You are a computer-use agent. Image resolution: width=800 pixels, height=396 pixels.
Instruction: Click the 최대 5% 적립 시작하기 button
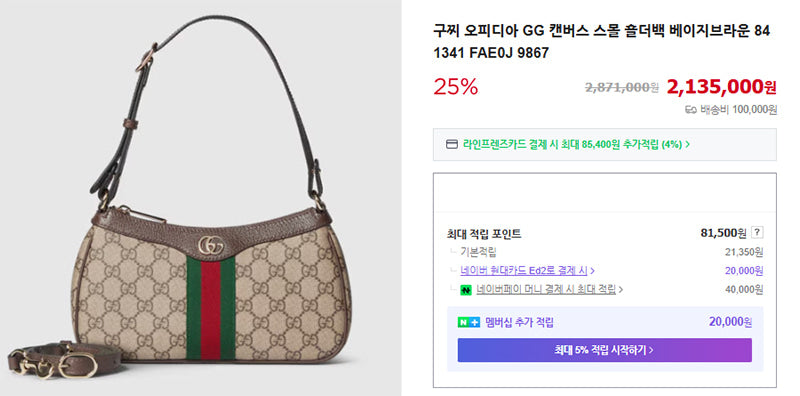tap(604, 350)
